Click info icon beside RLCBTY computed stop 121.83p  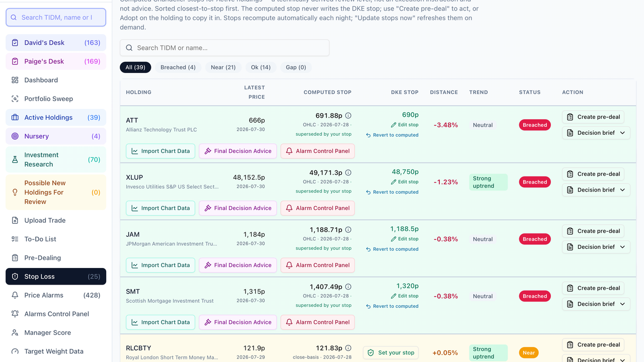click(348, 348)
